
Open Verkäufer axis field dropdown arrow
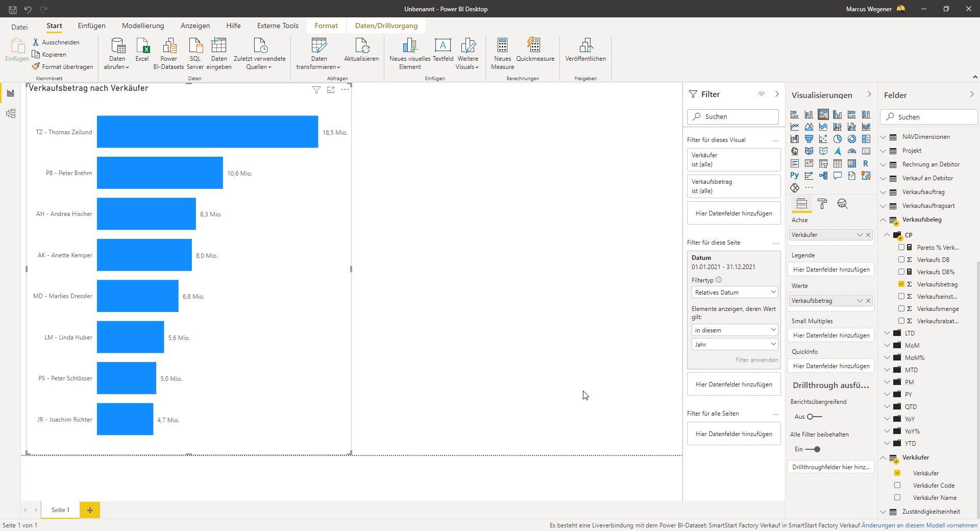point(860,235)
